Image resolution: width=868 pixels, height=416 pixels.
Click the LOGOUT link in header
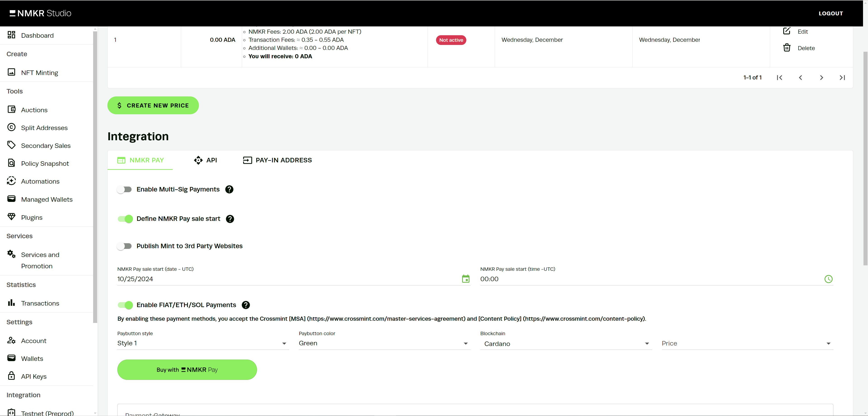click(830, 14)
